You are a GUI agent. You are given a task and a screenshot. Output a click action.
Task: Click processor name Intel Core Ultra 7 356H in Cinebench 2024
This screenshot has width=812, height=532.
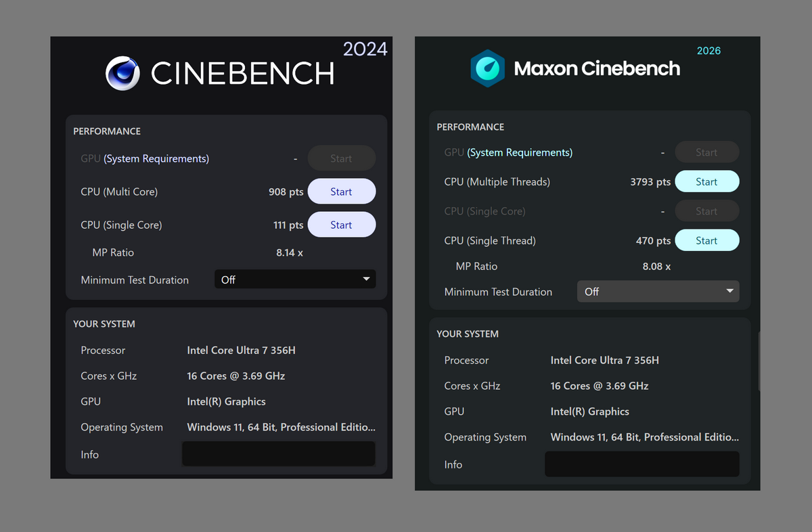pos(242,350)
